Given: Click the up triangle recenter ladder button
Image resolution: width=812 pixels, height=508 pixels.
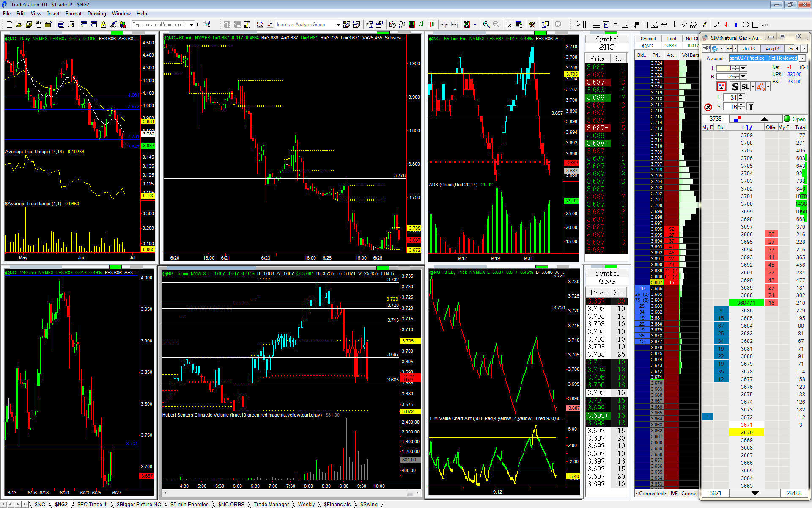Looking at the screenshot, I should coord(764,119).
